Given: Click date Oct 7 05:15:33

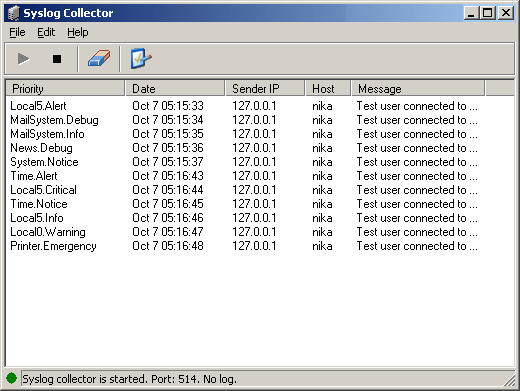Looking at the screenshot, I should coord(168,106).
